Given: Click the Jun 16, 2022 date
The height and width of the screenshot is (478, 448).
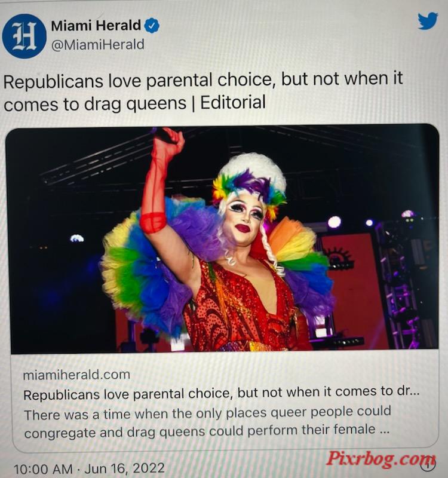Looking at the screenshot, I should (x=125, y=468).
